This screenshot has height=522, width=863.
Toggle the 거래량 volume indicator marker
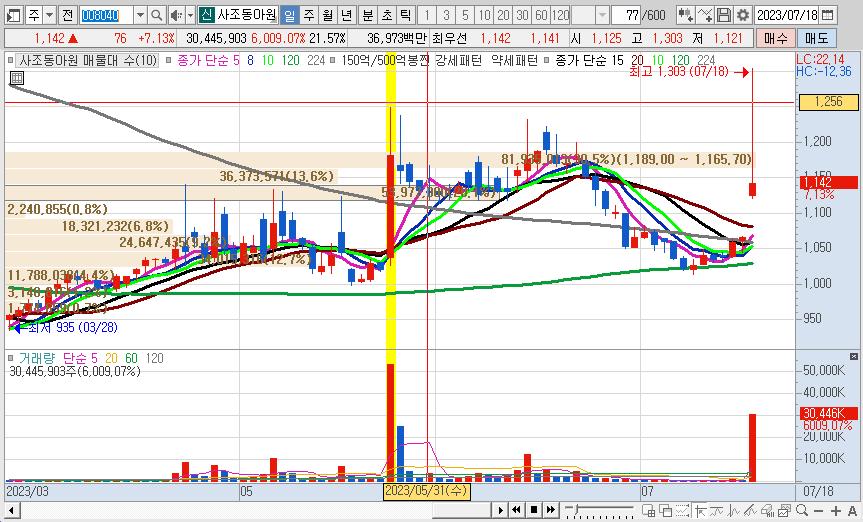pos(10,358)
